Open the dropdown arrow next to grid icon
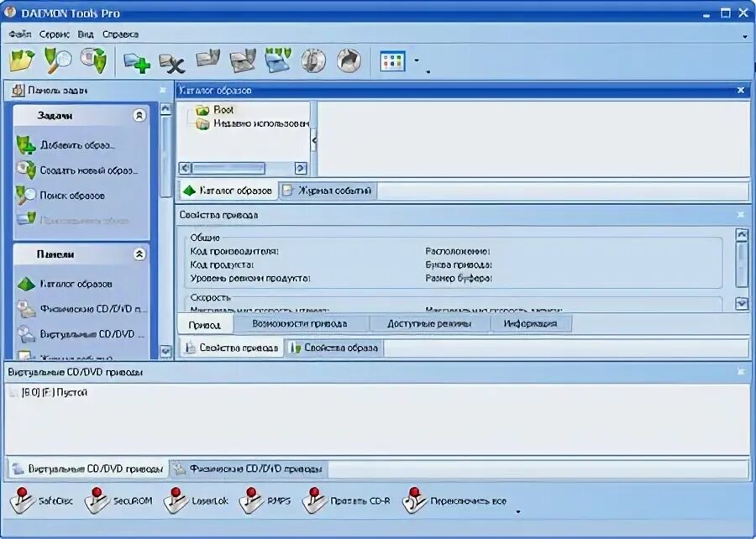Screen dimensions: 756x539 click(x=417, y=60)
